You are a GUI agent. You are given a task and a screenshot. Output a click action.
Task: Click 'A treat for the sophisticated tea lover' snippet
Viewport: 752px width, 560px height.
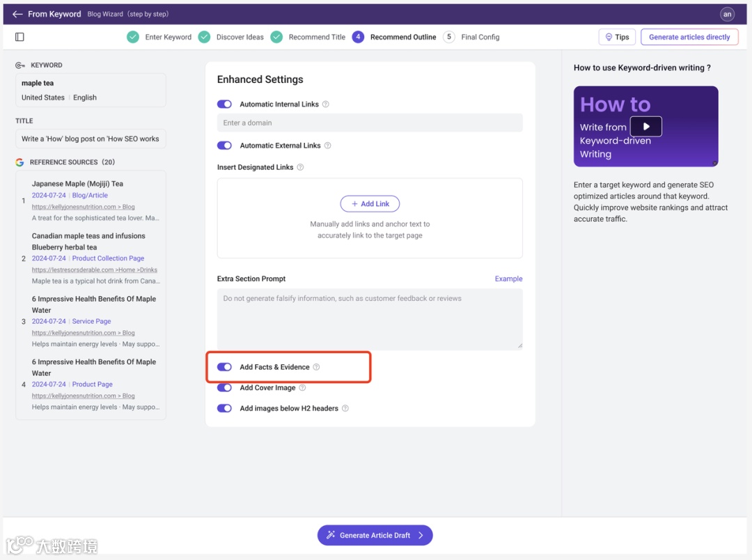[95, 218]
